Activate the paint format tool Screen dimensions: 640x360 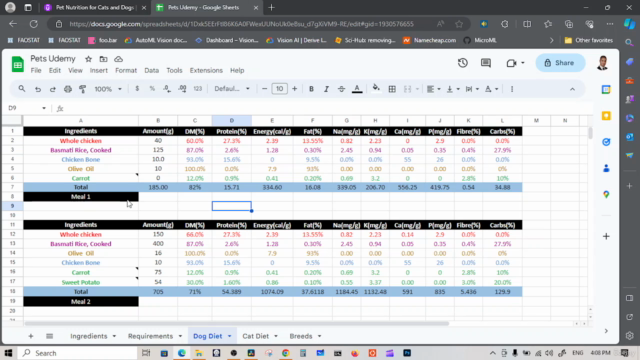[82, 89]
